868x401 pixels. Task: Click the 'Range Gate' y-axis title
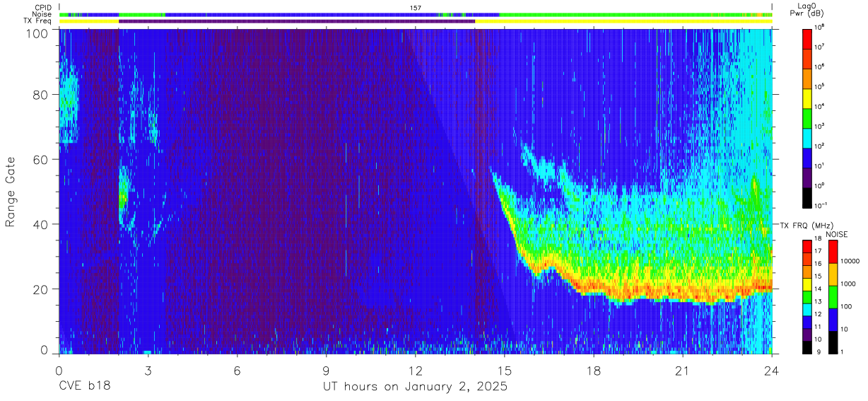(11, 192)
